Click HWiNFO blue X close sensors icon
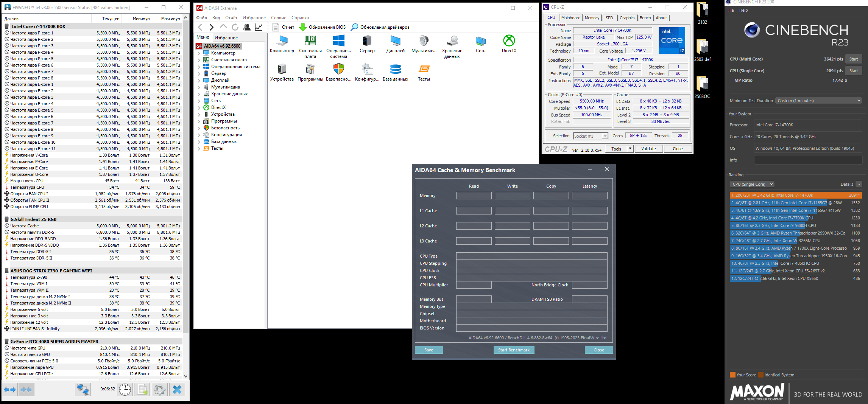 click(177, 389)
